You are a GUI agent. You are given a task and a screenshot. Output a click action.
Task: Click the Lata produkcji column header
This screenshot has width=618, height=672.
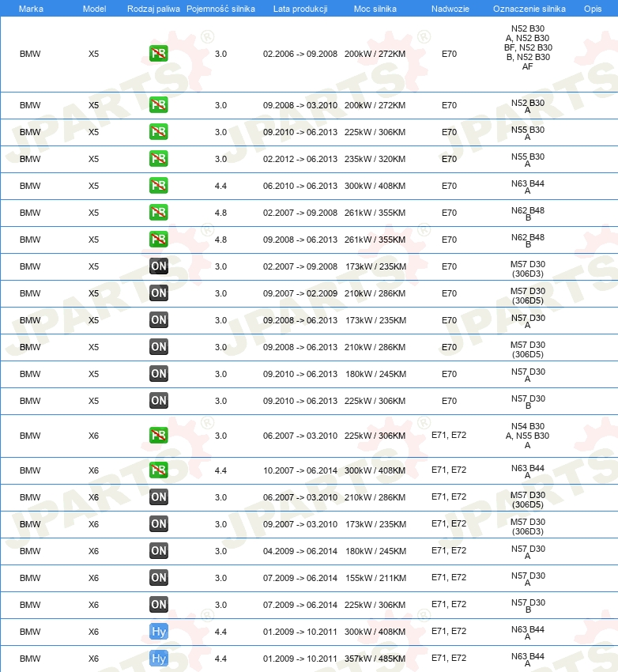pyautogui.click(x=300, y=9)
